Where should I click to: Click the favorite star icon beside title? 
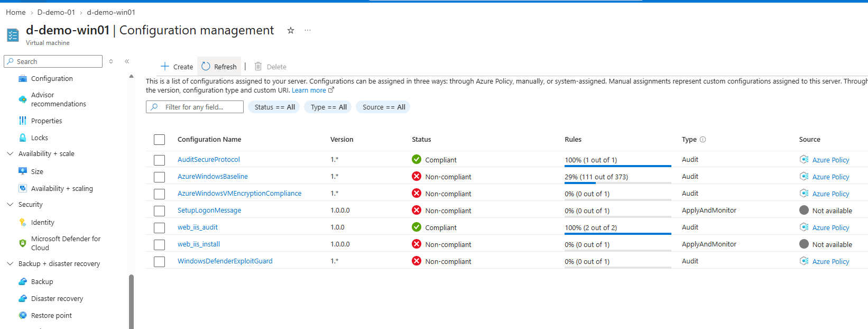pos(290,31)
